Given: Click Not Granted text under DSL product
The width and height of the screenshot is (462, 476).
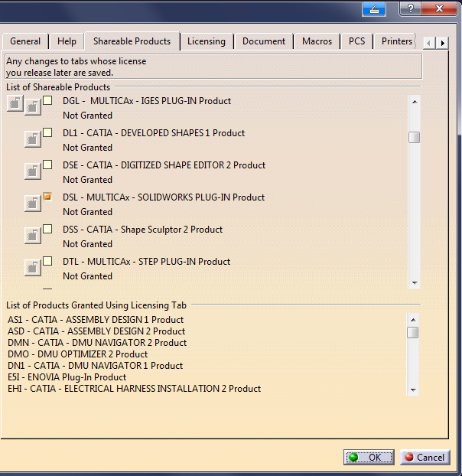Looking at the screenshot, I should [88, 212].
